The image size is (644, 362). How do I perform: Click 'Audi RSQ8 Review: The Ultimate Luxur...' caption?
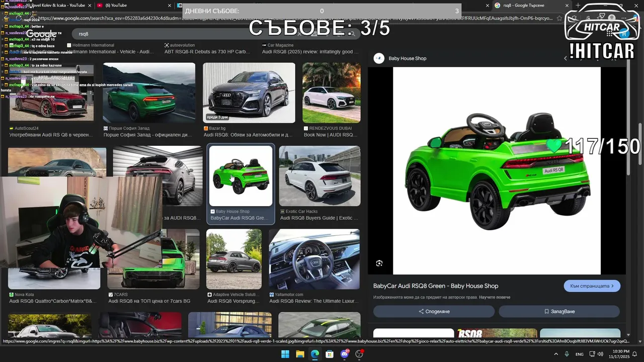(x=314, y=301)
